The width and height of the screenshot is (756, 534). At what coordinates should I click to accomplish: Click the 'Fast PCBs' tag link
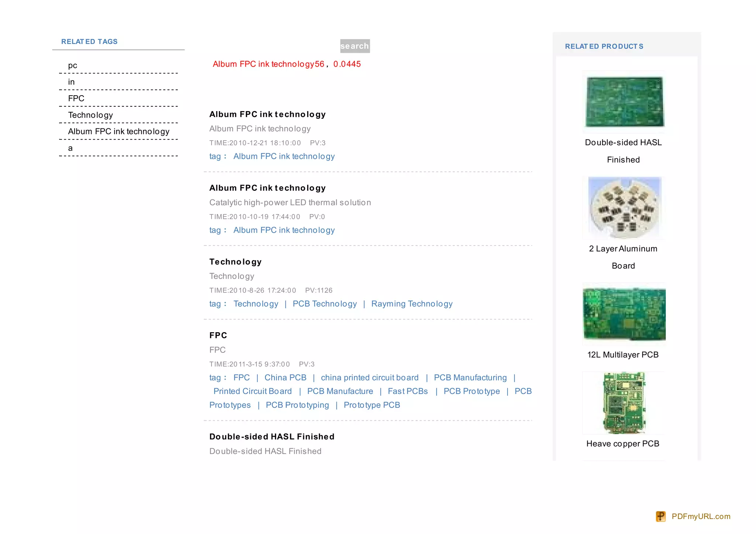408,391
